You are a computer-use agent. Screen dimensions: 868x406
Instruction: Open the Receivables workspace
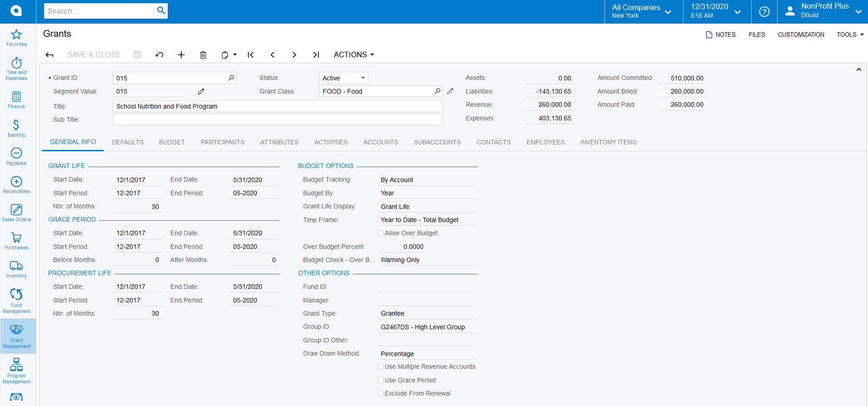pos(16,185)
